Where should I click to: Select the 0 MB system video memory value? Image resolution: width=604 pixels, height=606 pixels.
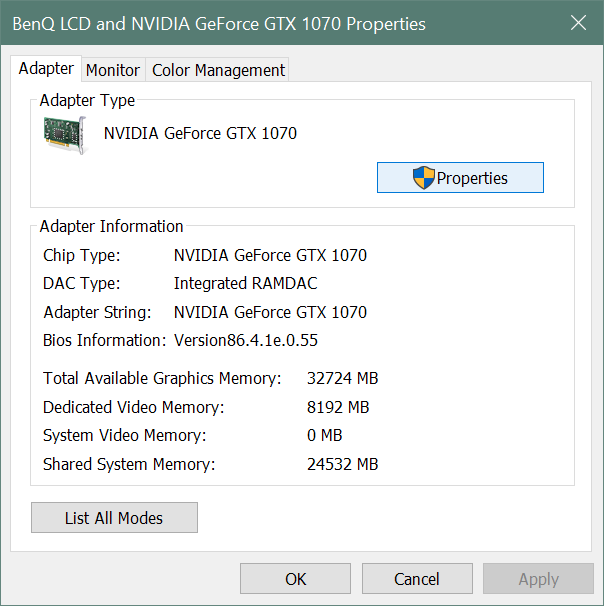[x=325, y=436]
